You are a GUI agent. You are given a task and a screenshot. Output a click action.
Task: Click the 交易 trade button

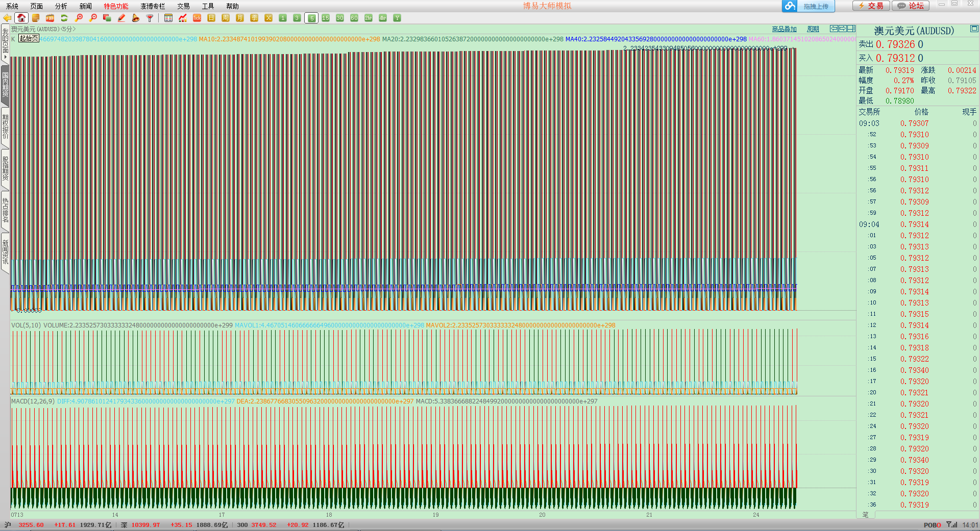point(871,6)
